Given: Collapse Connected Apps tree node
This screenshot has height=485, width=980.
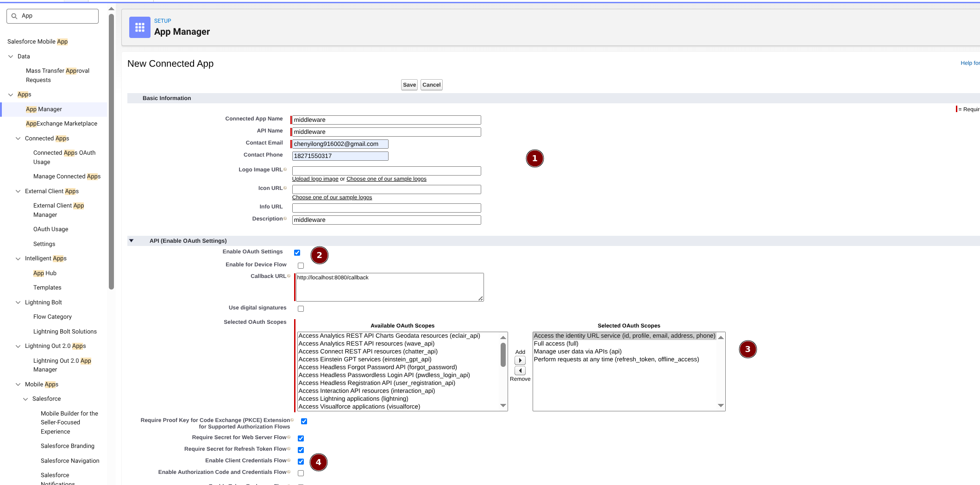Looking at the screenshot, I should (x=18, y=139).
